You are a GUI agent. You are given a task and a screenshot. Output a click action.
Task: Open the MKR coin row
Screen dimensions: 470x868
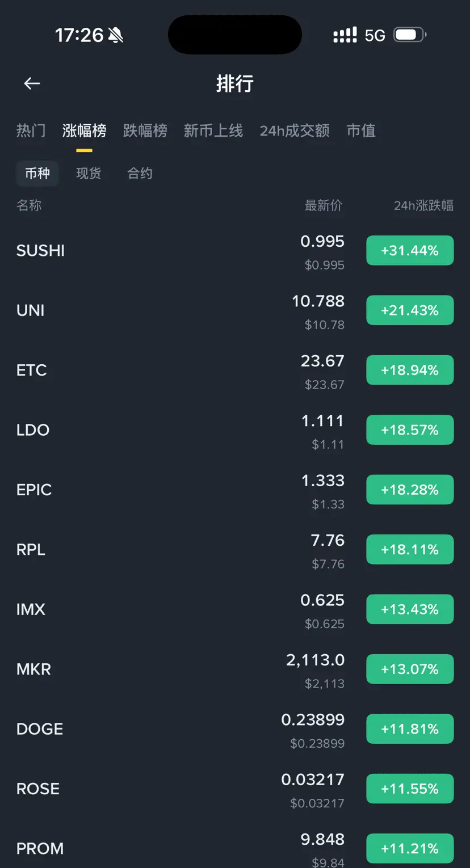pyautogui.click(x=235, y=669)
